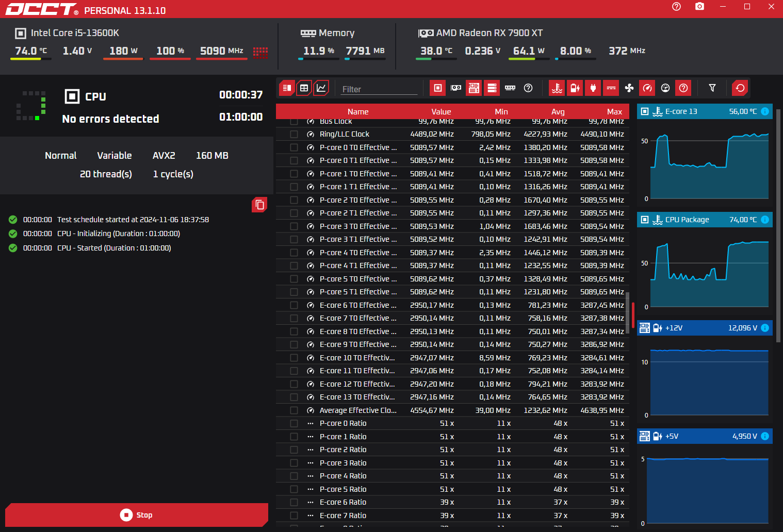Toggle the CPU sensor filter icon
The width and height of the screenshot is (783, 532).
[x=437, y=88]
